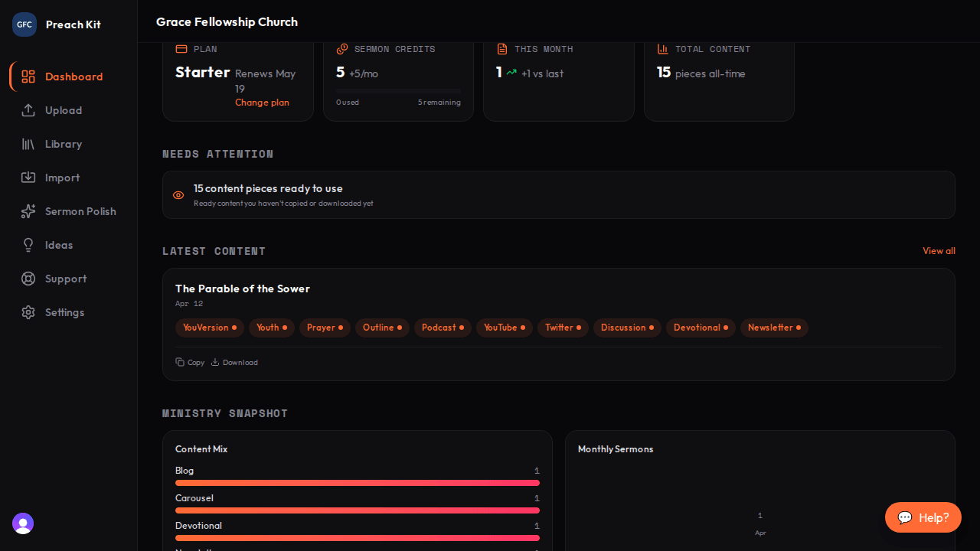Select Dashboard in the sidebar menu
Image resolution: width=980 pixels, height=551 pixels.
pos(73,77)
